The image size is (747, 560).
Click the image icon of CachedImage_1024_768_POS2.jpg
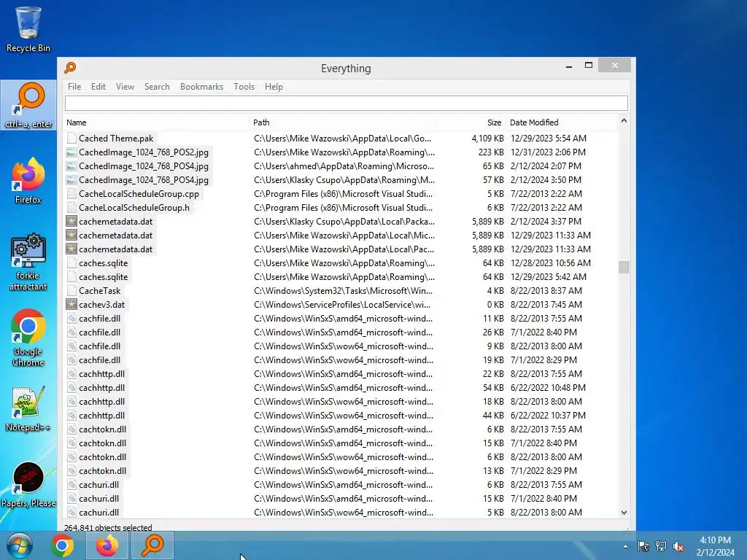(x=71, y=152)
